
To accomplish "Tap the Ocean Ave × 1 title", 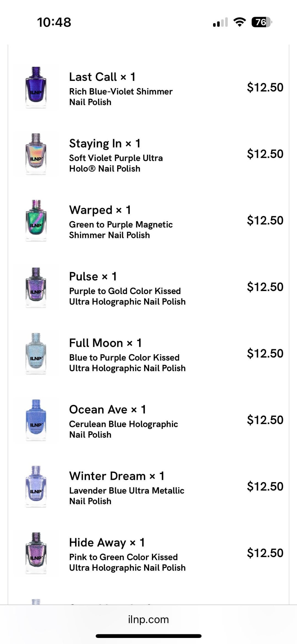I will (x=108, y=410).
